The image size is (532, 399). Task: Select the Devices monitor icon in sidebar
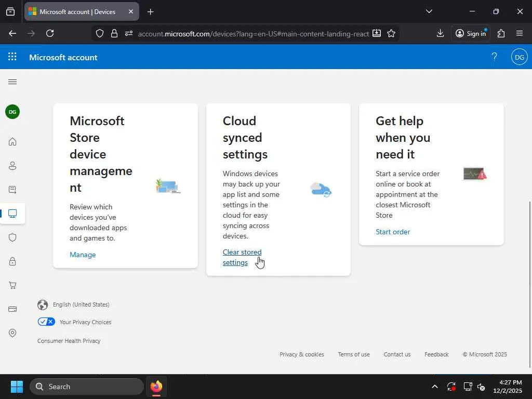tap(12, 214)
